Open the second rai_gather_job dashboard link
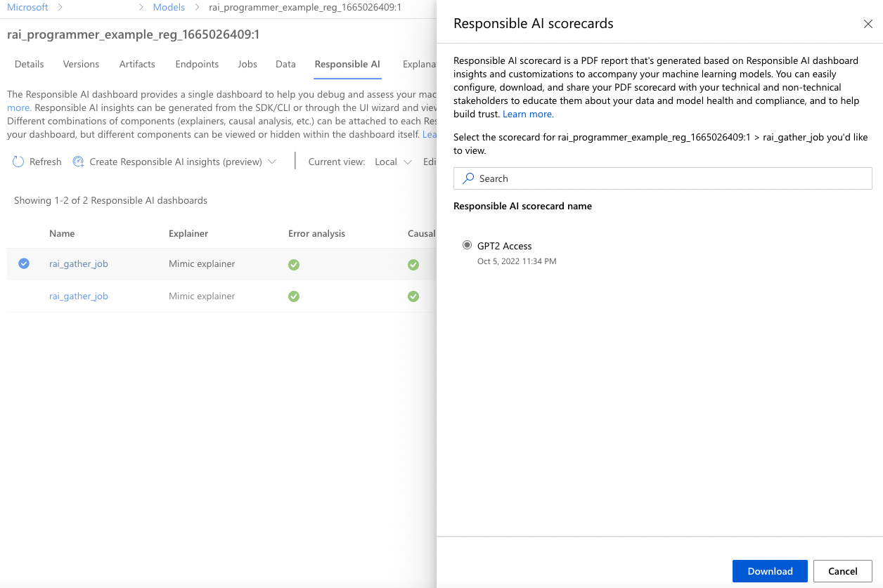The height and width of the screenshot is (588, 883). click(x=79, y=296)
